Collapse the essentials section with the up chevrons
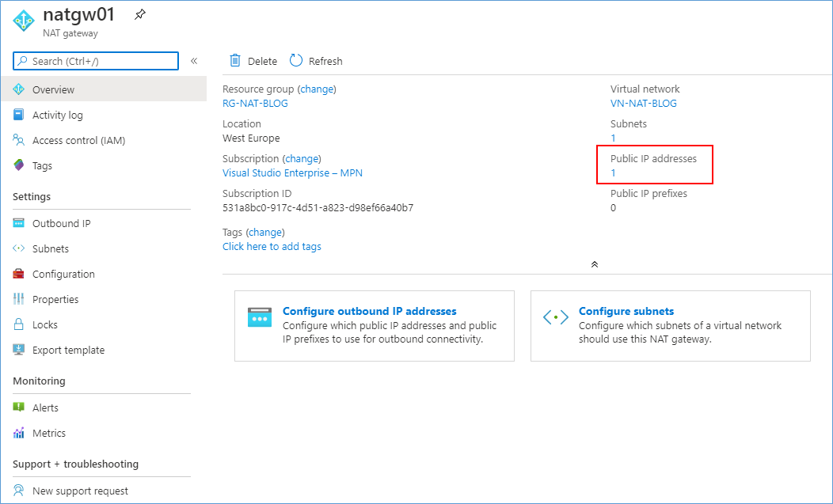Screen dimensions: 833x504 [x=595, y=264]
